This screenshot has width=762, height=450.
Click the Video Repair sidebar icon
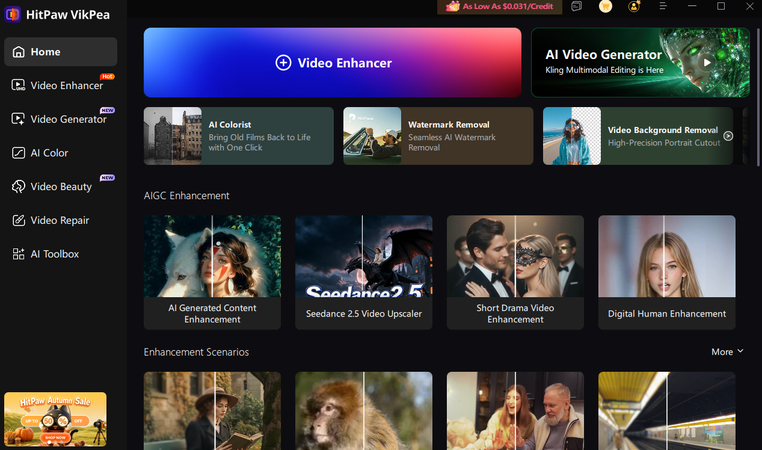pyautogui.click(x=18, y=220)
